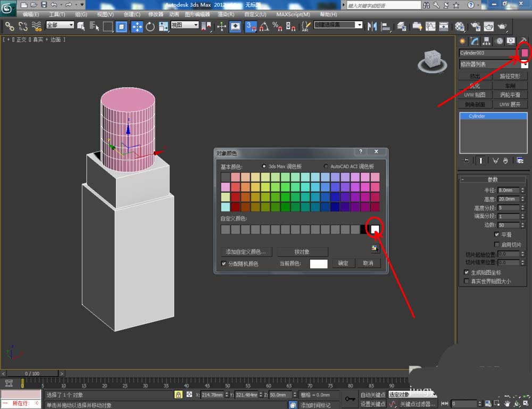Activate the Rotate tool in the toolbar
The height and width of the screenshot is (409, 532).
coord(150,26)
